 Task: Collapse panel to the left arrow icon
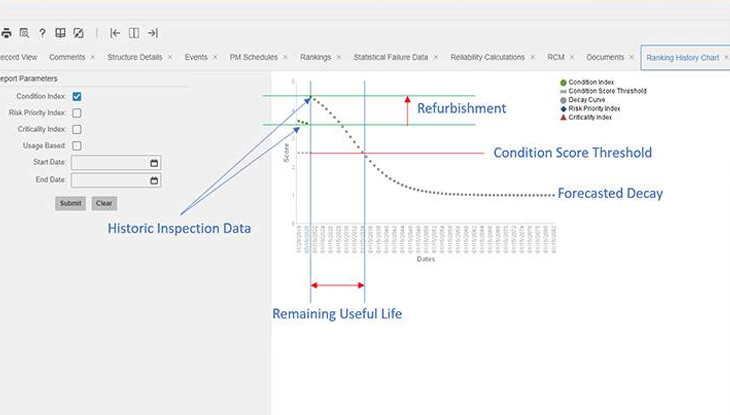[115, 33]
